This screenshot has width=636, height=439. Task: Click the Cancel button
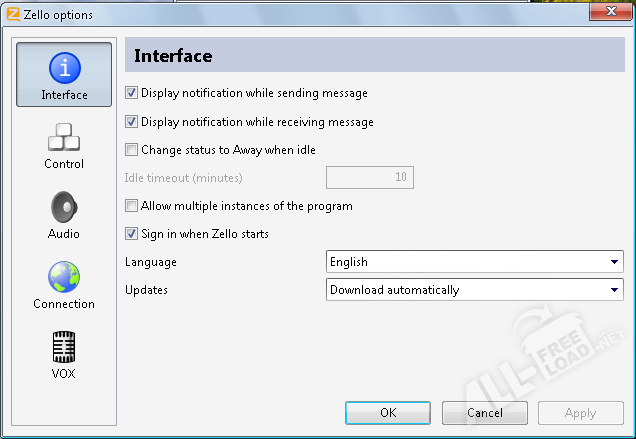tap(485, 413)
